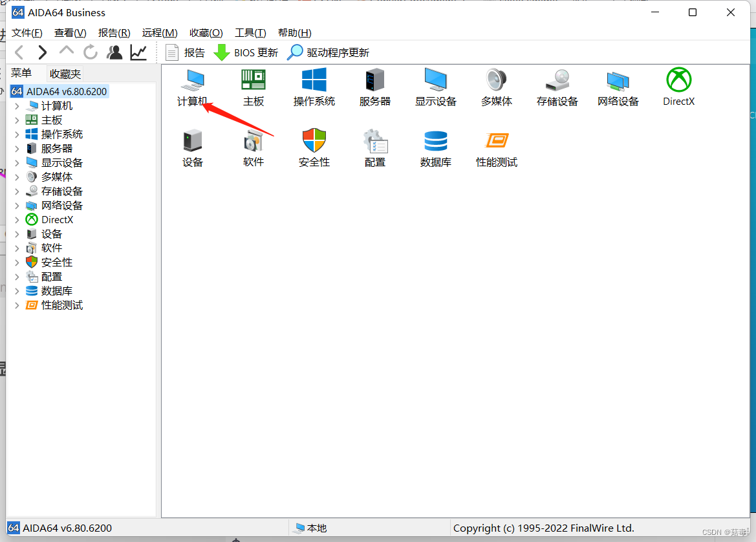The height and width of the screenshot is (542, 756).
Task: Click the 驱动程序更新 toolbar button
Action: coord(329,52)
